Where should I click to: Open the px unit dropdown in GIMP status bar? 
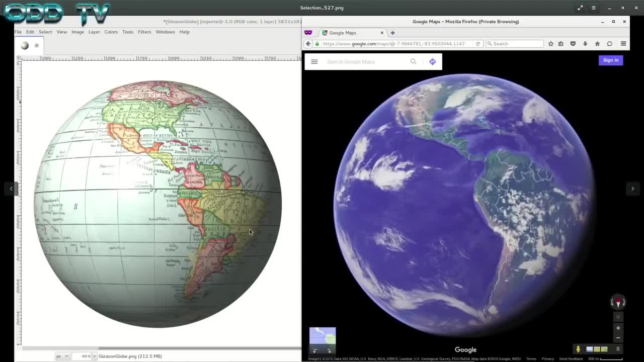pyautogui.click(x=62, y=356)
